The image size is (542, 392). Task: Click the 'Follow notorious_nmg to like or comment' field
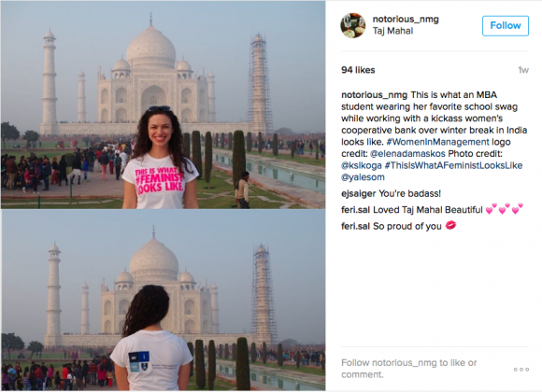click(408, 369)
